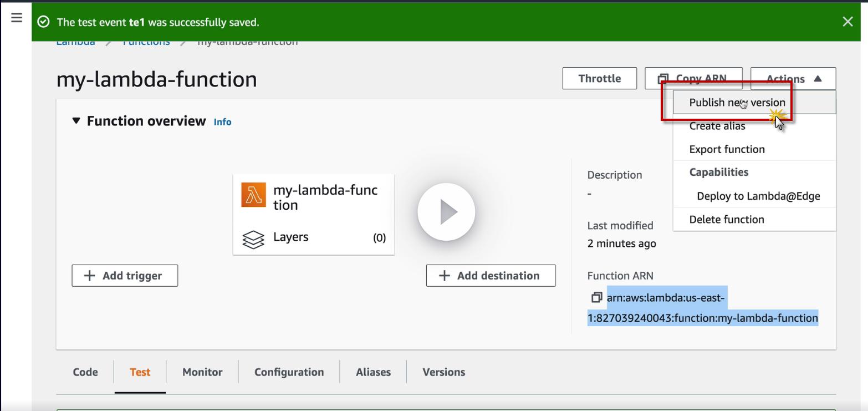This screenshot has width=868, height=411.
Task: Click the video play button overlay
Action: (x=446, y=212)
